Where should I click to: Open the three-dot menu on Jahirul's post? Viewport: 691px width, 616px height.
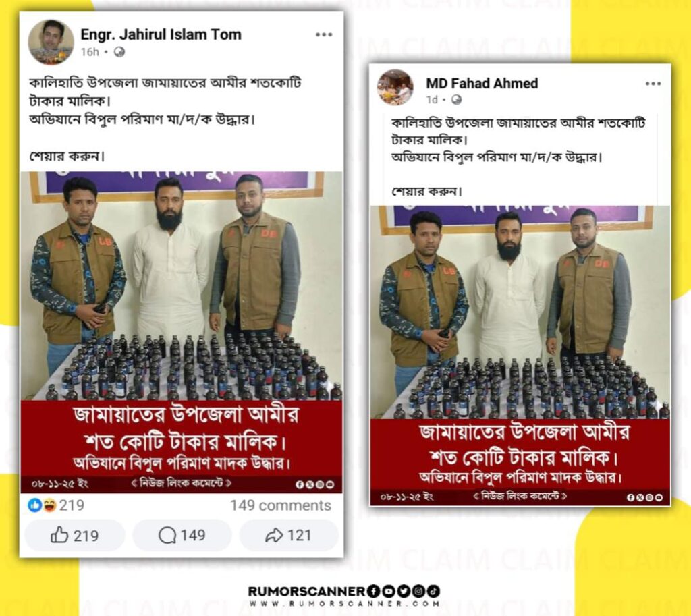click(324, 35)
